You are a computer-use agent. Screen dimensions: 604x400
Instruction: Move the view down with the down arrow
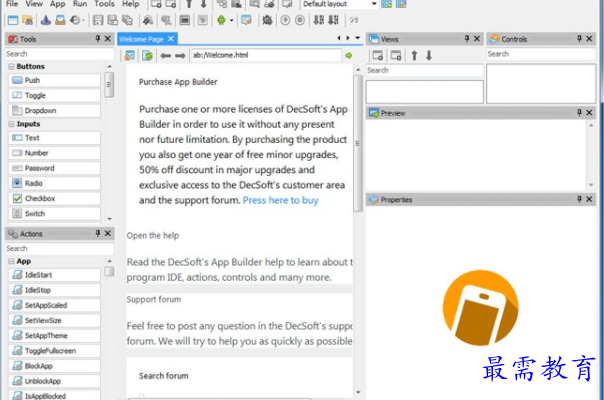[429, 55]
